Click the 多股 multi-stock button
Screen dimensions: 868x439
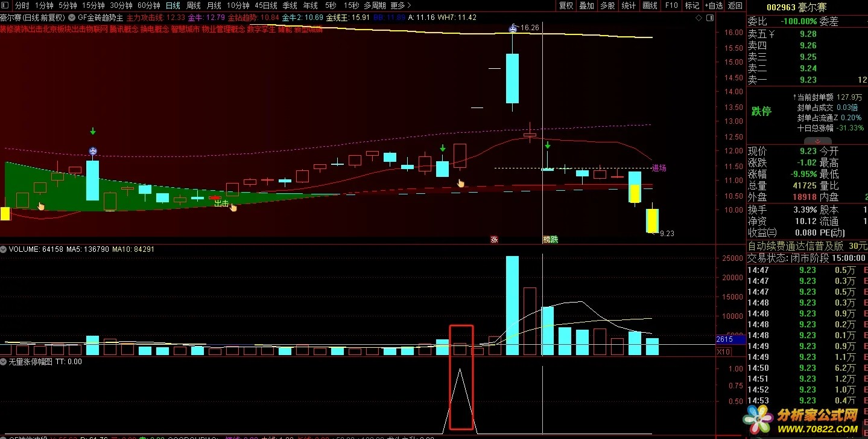[607, 5]
